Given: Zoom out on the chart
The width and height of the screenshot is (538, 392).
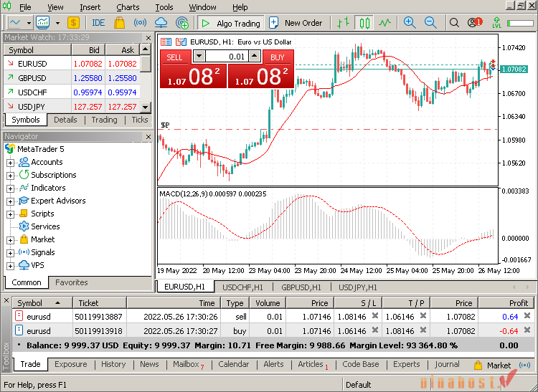Looking at the screenshot, I should click(x=430, y=23).
